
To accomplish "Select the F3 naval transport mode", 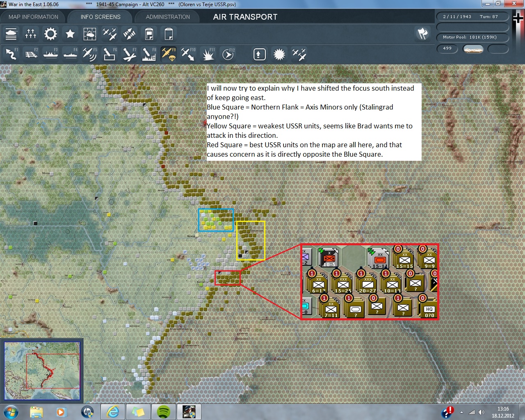I will pos(50,54).
